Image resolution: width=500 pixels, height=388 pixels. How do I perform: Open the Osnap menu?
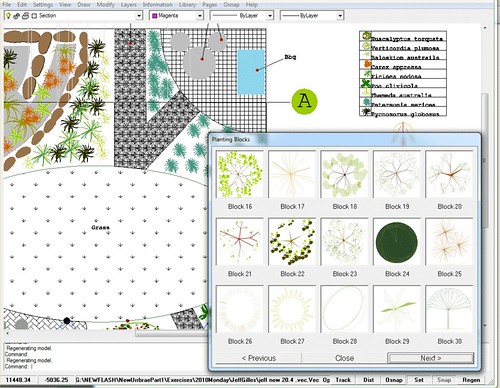231,5
